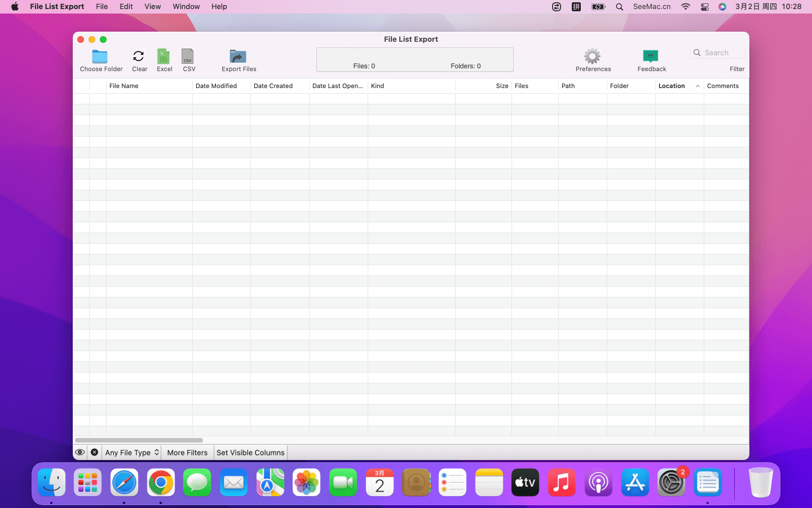Image resolution: width=812 pixels, height=508 pixels.
Task: Open the File menu
Action: tap(102, 7)
